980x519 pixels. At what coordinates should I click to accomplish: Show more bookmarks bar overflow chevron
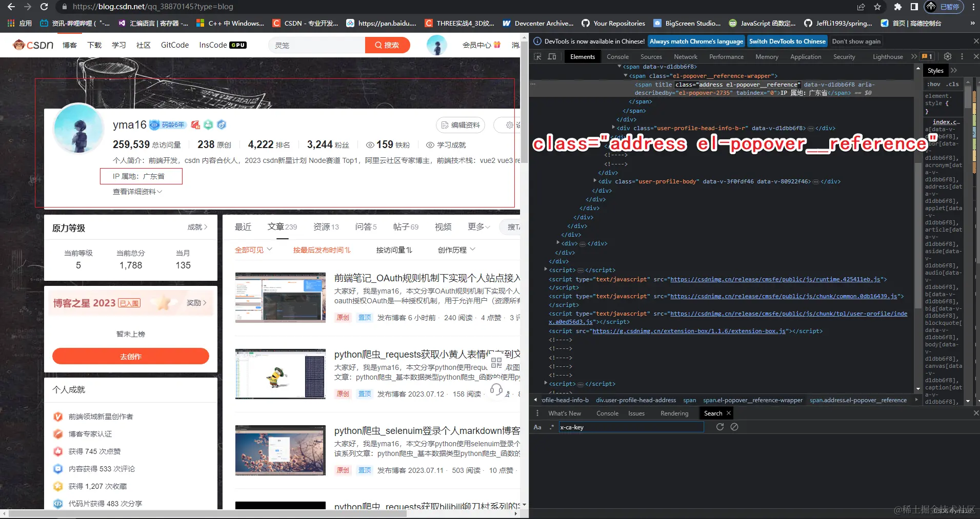click(x=972, y=23)
